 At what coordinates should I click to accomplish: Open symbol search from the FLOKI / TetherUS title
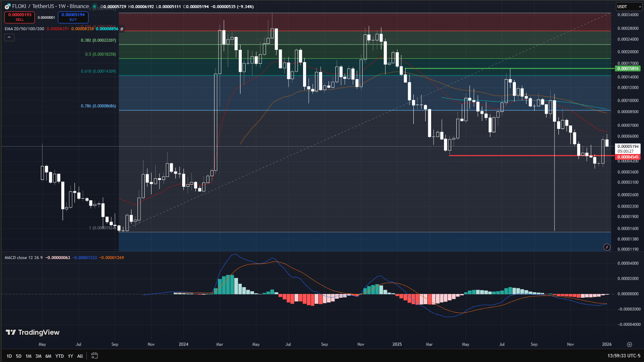(32, 6)
